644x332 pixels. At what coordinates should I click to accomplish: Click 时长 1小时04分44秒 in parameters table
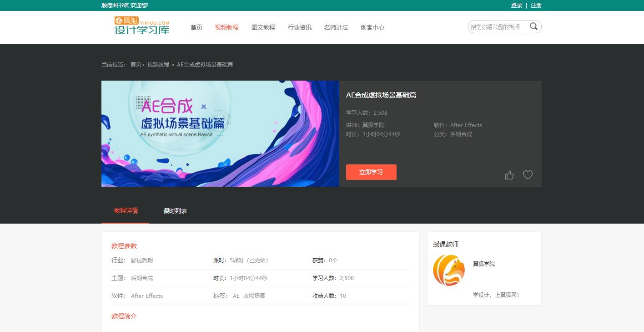(x=241, y=278)
